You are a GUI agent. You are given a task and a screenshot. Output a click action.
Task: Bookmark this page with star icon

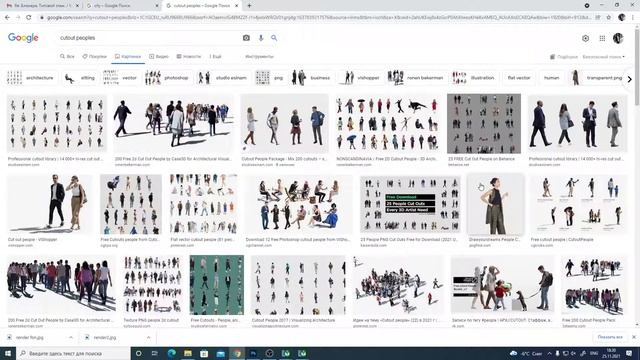tap(609, 18)
